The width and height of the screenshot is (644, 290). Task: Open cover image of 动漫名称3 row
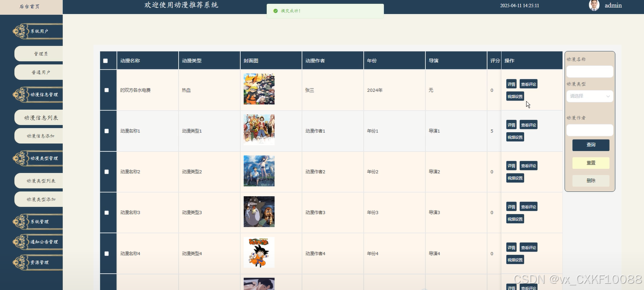pyautogui.click(x=259, y=212)
